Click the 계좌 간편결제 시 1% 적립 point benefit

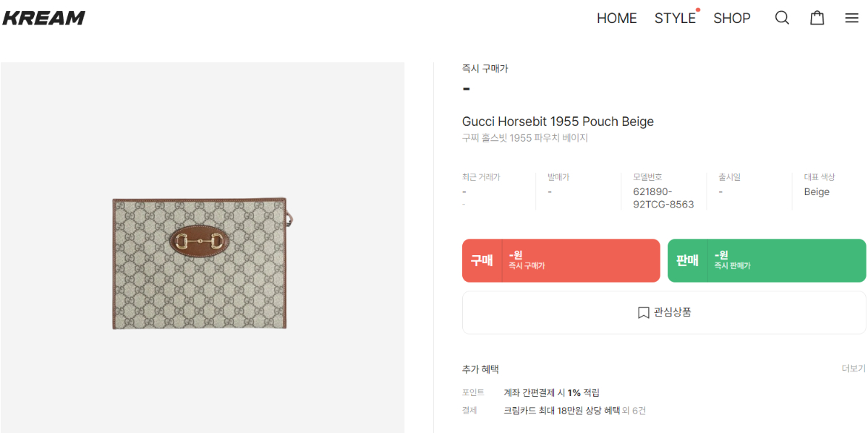[x=551, y=393]
